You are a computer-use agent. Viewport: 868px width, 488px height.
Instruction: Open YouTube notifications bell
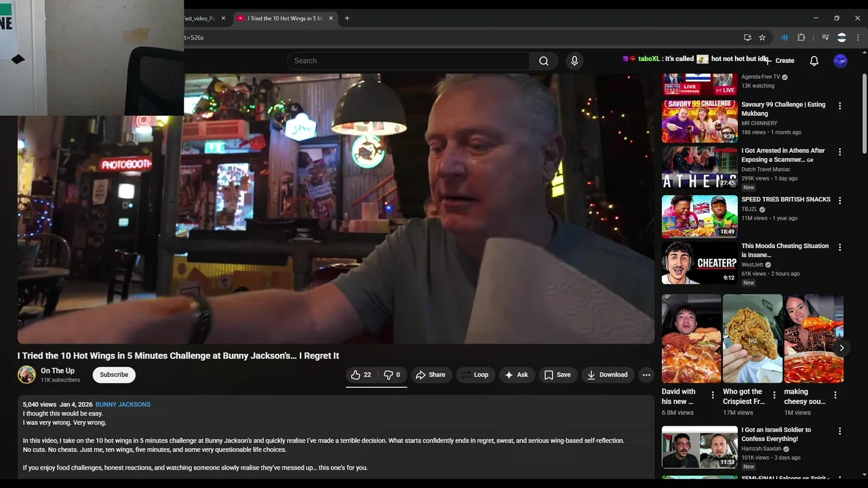click(x=814, y=61)
